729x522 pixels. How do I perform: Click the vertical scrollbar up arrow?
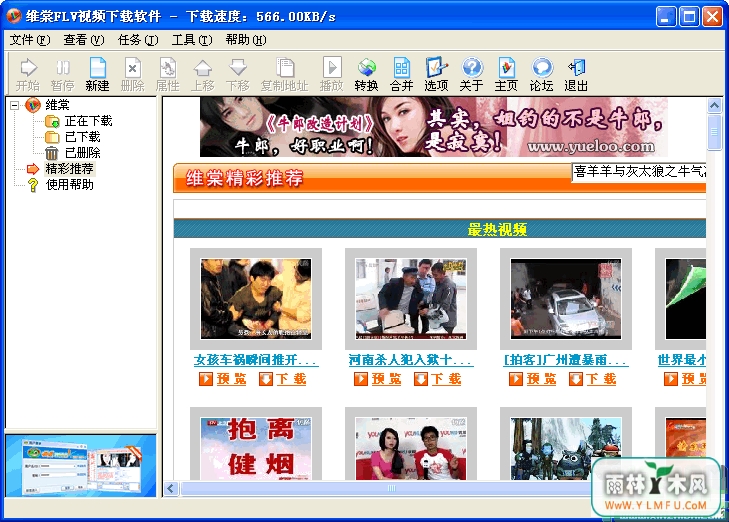(x=715, y=106)
